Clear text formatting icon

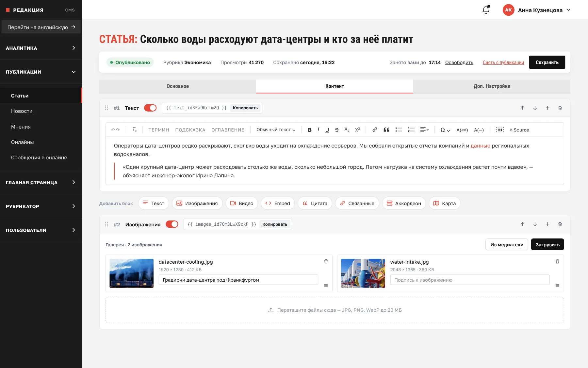coord(135,130)
